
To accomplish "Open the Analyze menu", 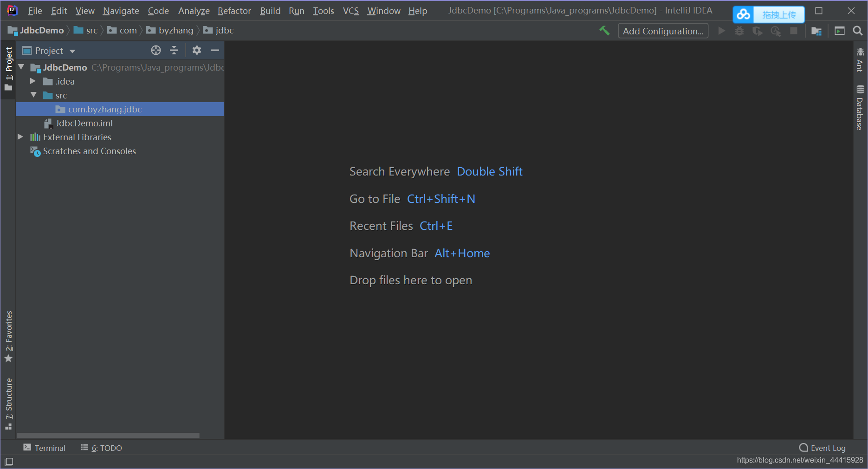I will (194, 11).
